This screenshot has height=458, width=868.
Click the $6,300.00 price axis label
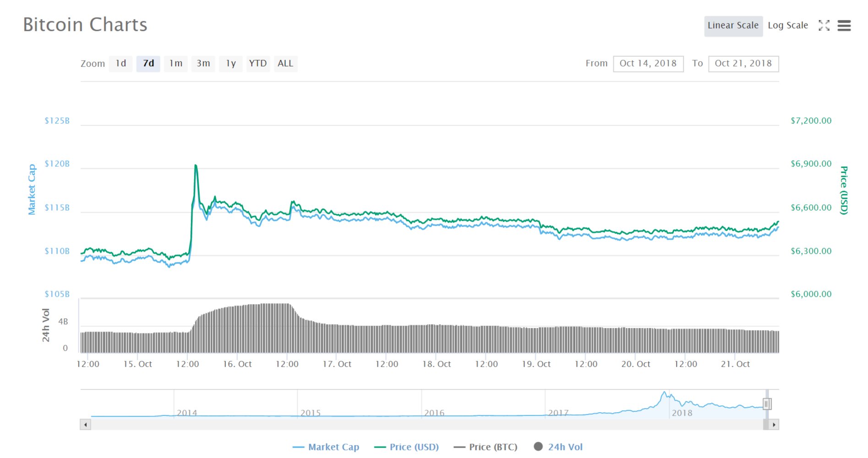tap(811, 251)
